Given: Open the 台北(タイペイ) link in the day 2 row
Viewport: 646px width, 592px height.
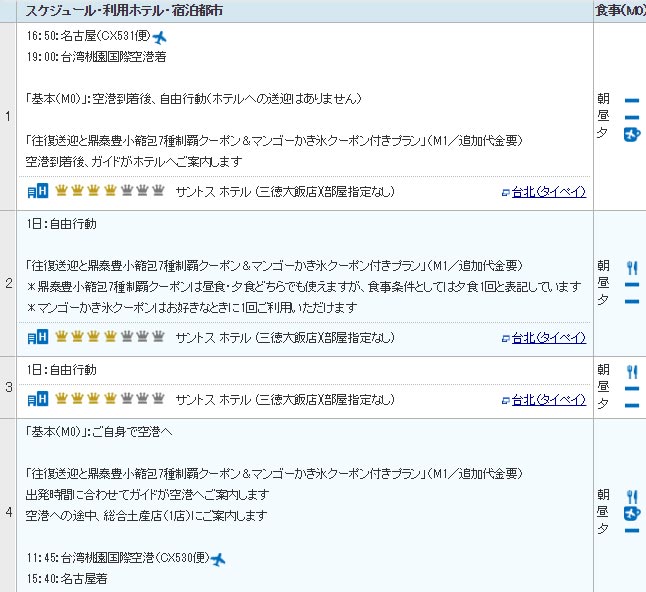Looking at the screenshot, I should click(549, 338).
